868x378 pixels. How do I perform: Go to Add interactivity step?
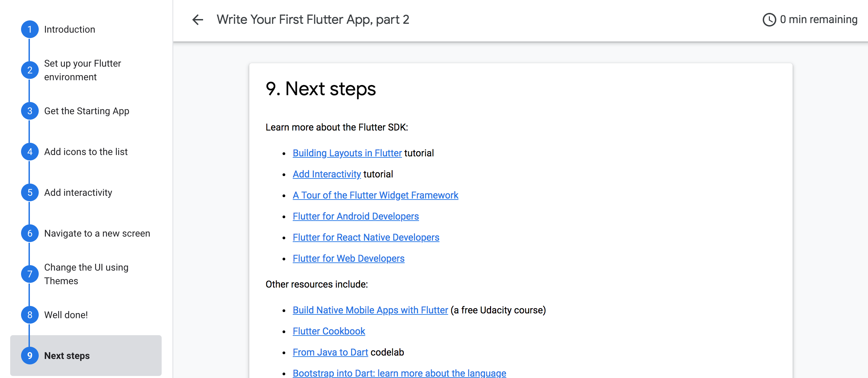click(x=78, y=192)
